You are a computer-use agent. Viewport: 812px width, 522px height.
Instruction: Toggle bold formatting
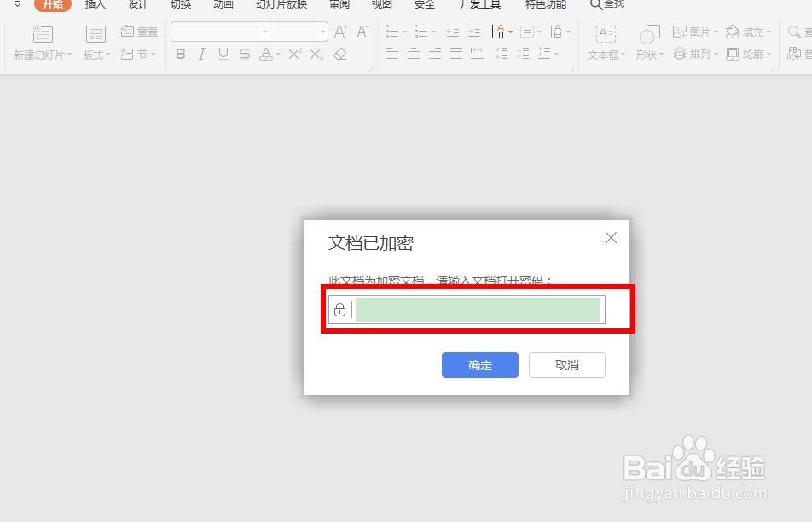[x=181, y=54]
